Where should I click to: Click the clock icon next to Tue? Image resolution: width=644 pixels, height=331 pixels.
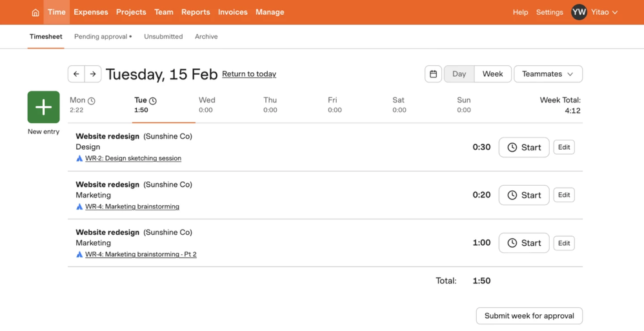[153, 101]
